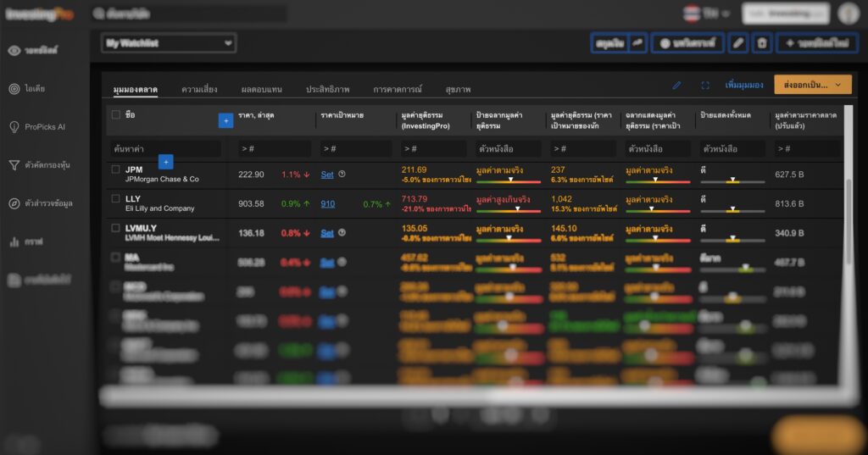The image size is (868, 455).
Task: Open the ส่งออกเป็น... export dropdown
Action: pos(813,85)
